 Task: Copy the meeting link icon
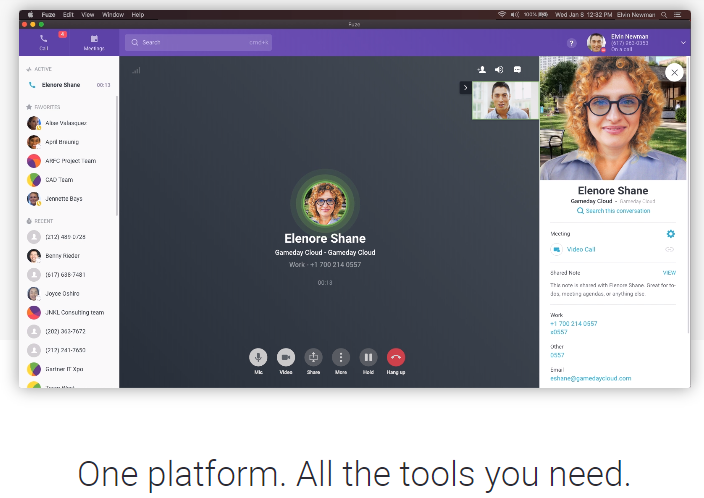pos(669,249)
